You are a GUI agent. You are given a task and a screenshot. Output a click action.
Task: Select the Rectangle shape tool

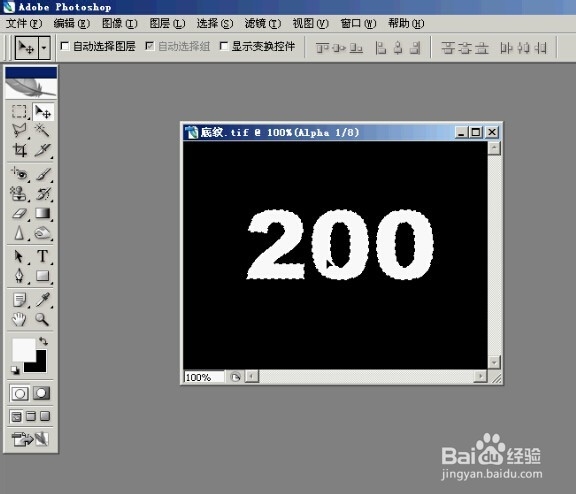point(43,275)
